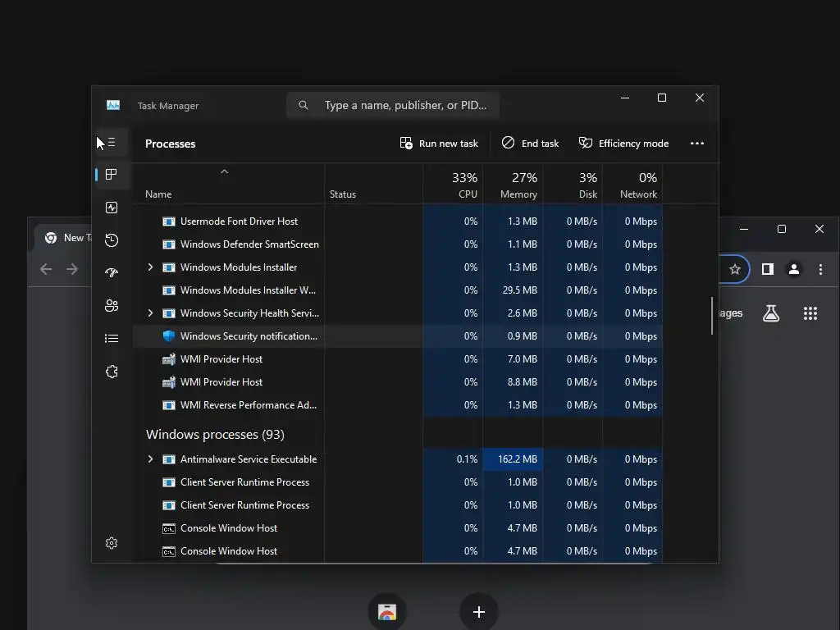Click Run new task button
840x630 pixels.
coord(439,144)
